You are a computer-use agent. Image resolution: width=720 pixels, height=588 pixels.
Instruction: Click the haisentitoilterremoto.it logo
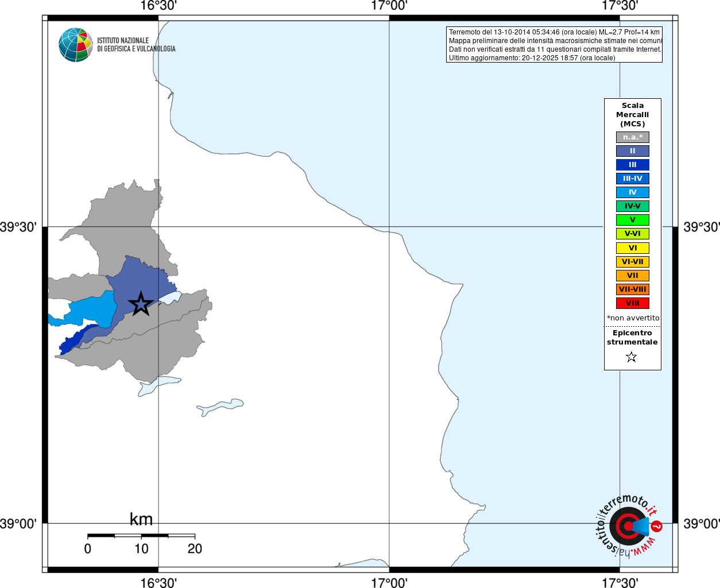point(628,525)
